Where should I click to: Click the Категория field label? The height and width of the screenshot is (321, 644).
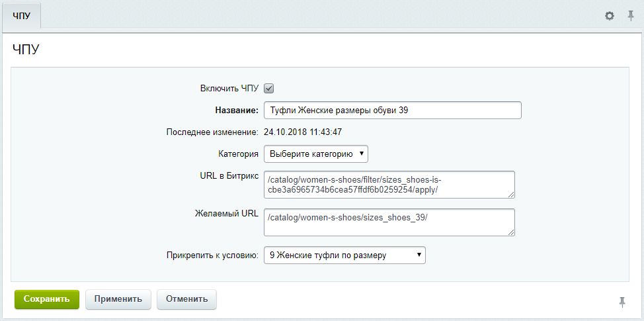(x=238, y=154)
